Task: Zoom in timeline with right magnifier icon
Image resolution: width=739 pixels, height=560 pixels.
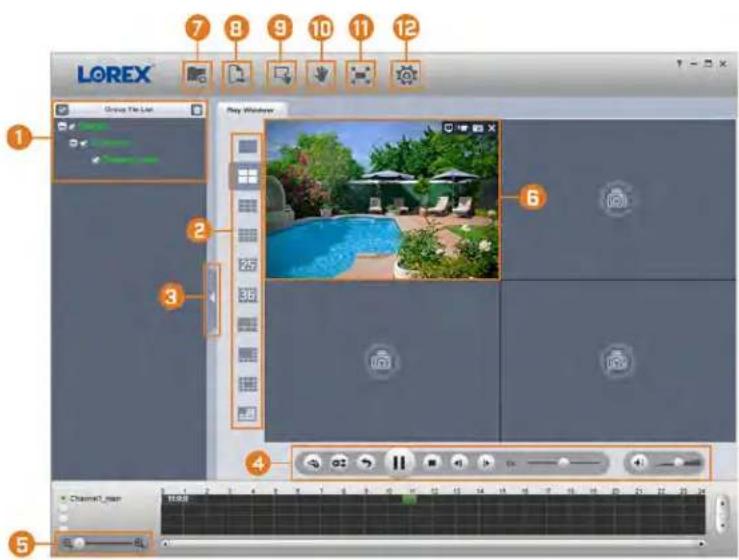Action: pyautogui.click(x=140, y=544)
